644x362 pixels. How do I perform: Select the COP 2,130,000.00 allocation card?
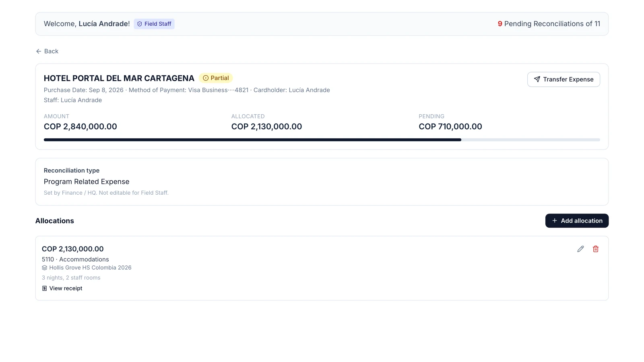click(322, 268)
